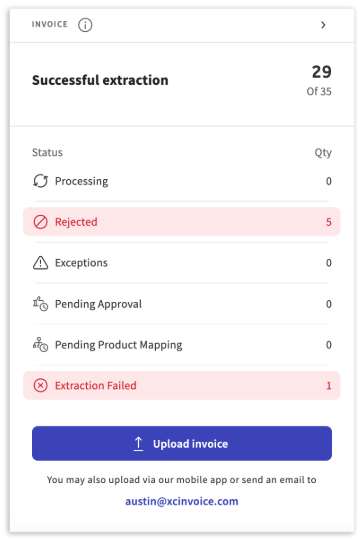This screenshot has height=540, width=361.
Task: Open the austin@xcinvoice.com email link
Action: 182,501
